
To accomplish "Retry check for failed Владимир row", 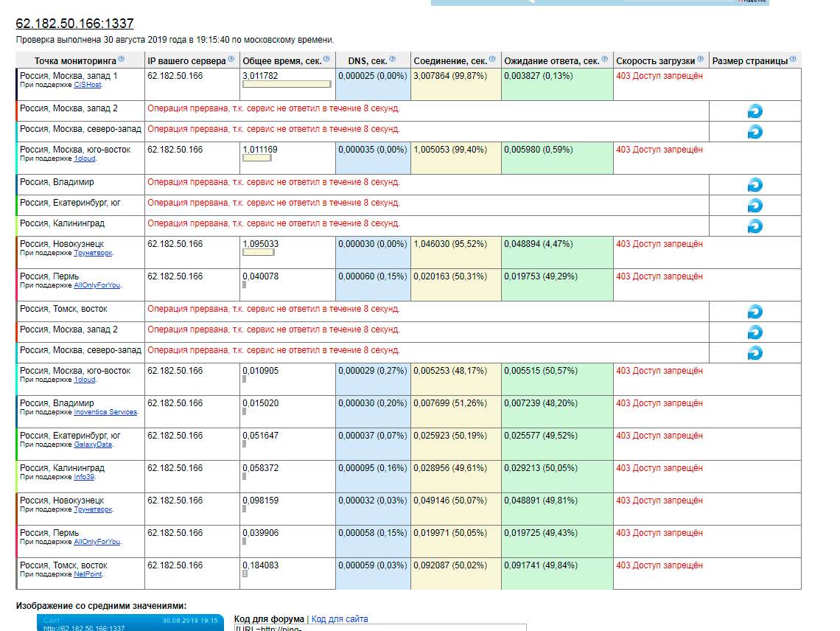I will pyautogui.click(x=755, y=185).
